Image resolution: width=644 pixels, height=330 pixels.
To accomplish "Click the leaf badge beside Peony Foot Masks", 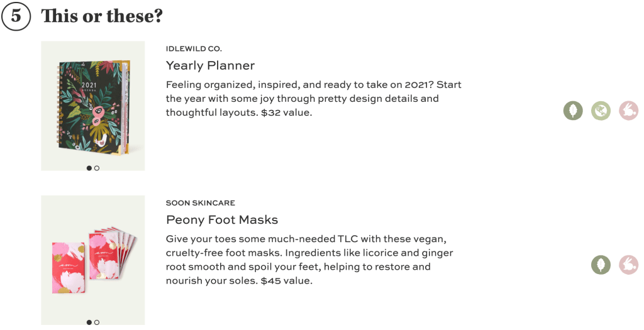I will click(x=601, y=265).
